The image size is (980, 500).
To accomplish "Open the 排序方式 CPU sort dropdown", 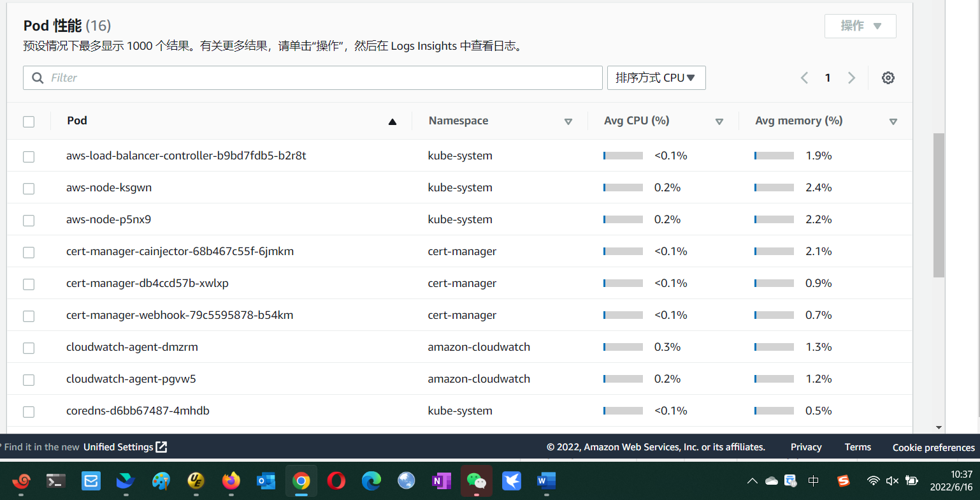I will [656, 78].
